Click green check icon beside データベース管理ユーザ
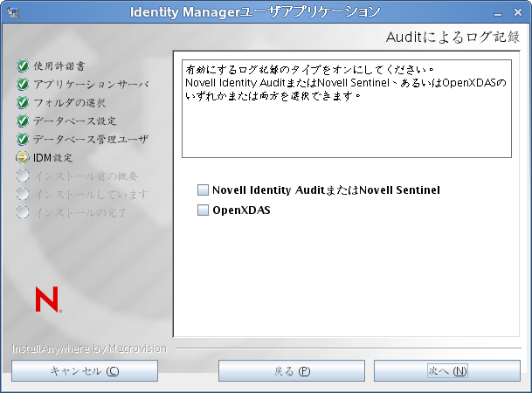 tap(23, 140)
